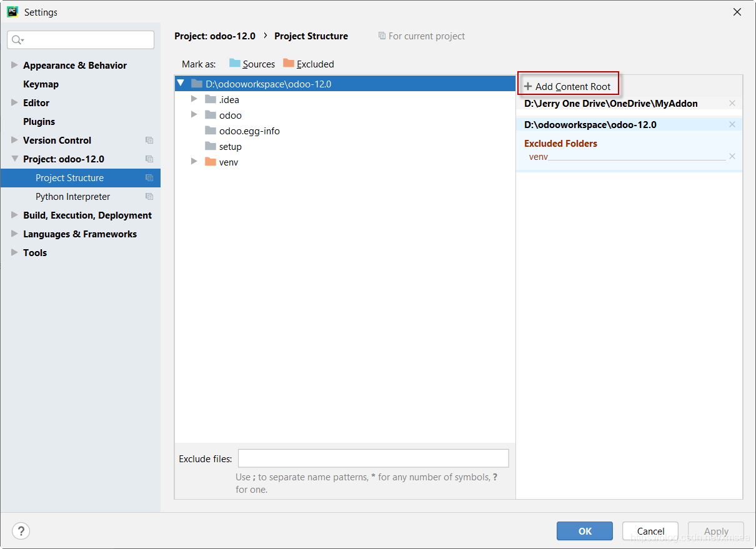Screen dimensions: 756x549
Task: Click the project-level icon beside Project Structure
Action: (x=149, y=178)
